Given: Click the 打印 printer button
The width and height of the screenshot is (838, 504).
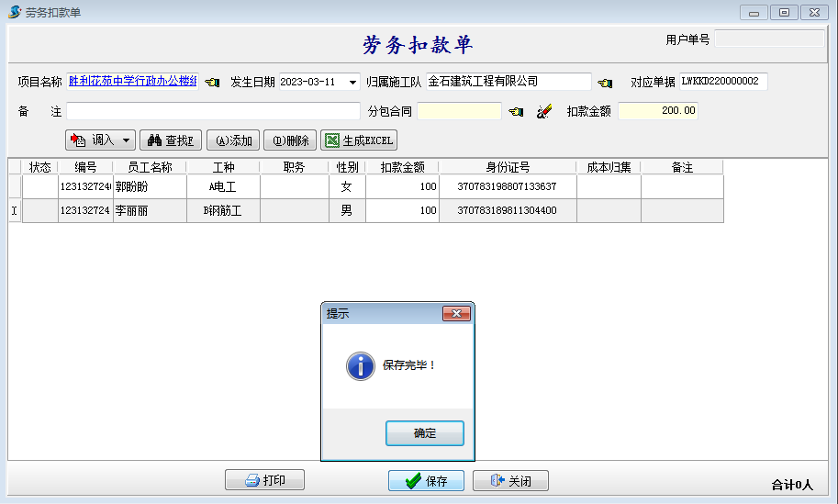Looking at the screenshot, I should (x=264, y=480).
